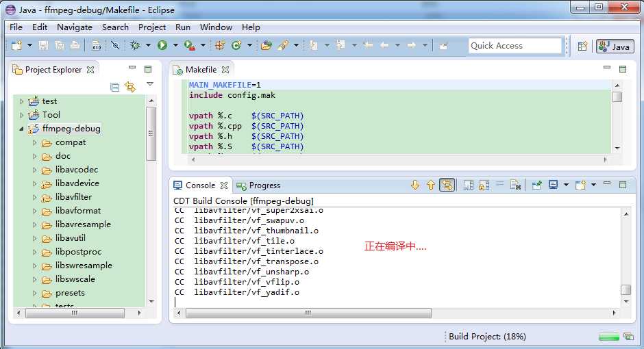Open the Run configurations dropdown arrow
Screen dimensions: 644x349
coord(175,46)
